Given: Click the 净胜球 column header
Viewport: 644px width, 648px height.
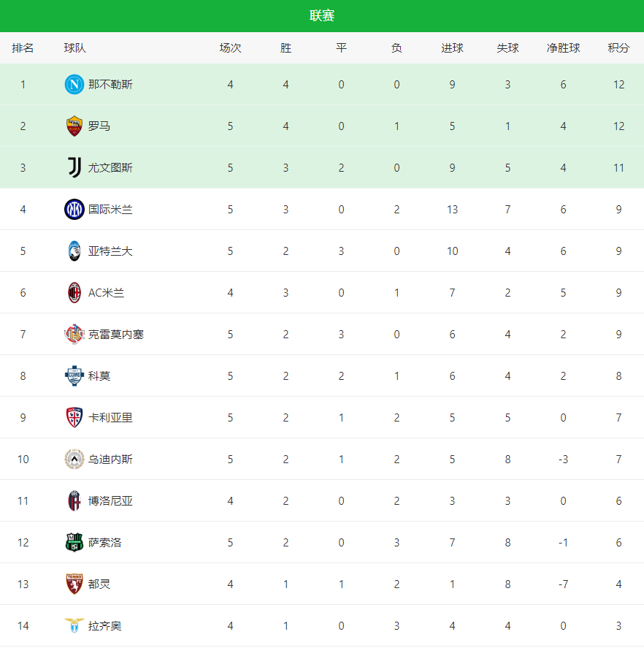Looking at the screenshot, I should (x=563, y=48).
